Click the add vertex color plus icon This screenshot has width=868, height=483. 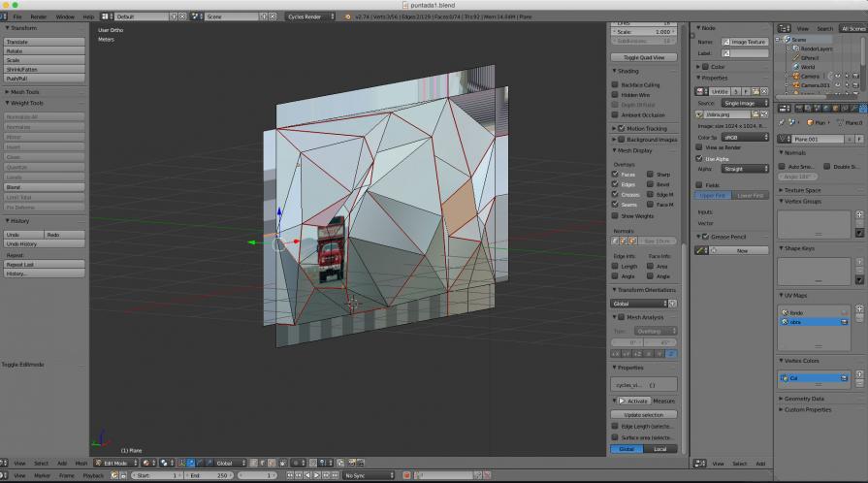pyautogui.click(x=859, y=373)
